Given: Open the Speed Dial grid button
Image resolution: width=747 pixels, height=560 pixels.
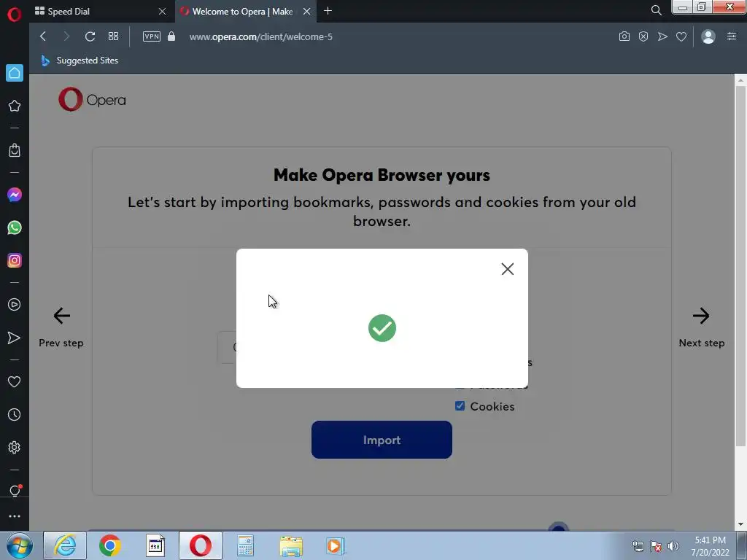Looking at the screenshot, I should click(x=113, y=36).
